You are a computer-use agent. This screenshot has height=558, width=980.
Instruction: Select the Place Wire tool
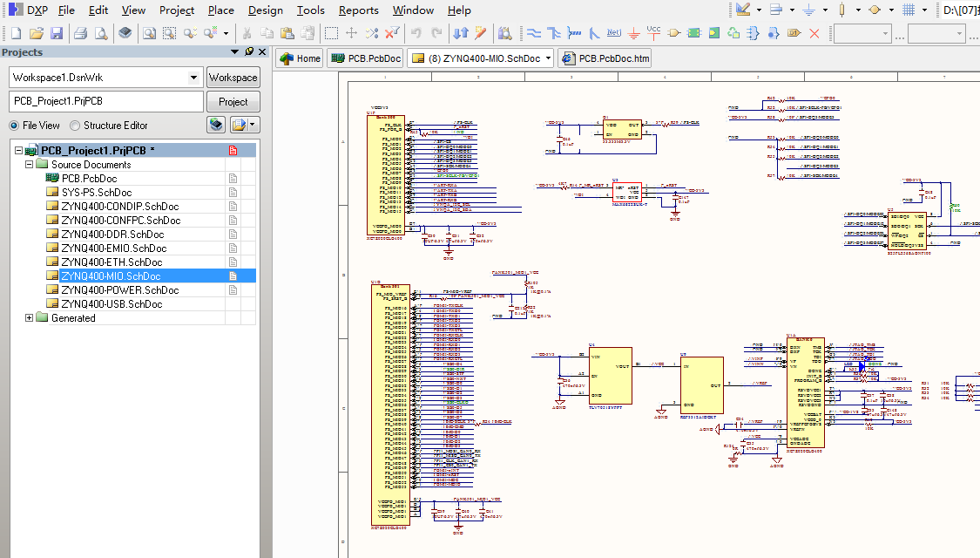(x=534, y=33)
